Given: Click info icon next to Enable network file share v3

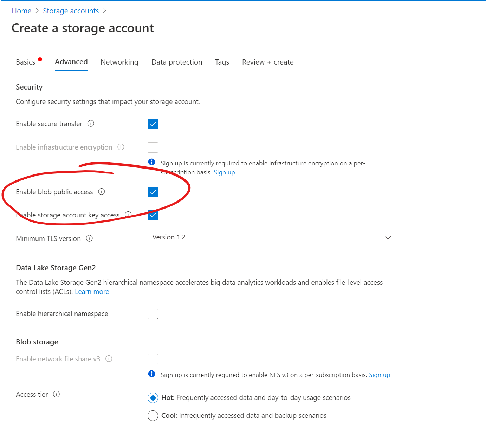Looking at the screenshot, I should click(x=109, y=359).
